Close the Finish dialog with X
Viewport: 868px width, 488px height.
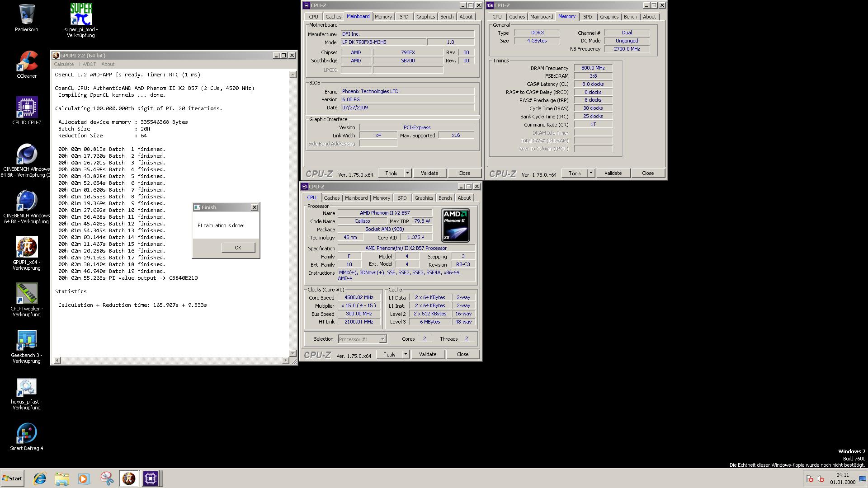[x=255, y=207]
